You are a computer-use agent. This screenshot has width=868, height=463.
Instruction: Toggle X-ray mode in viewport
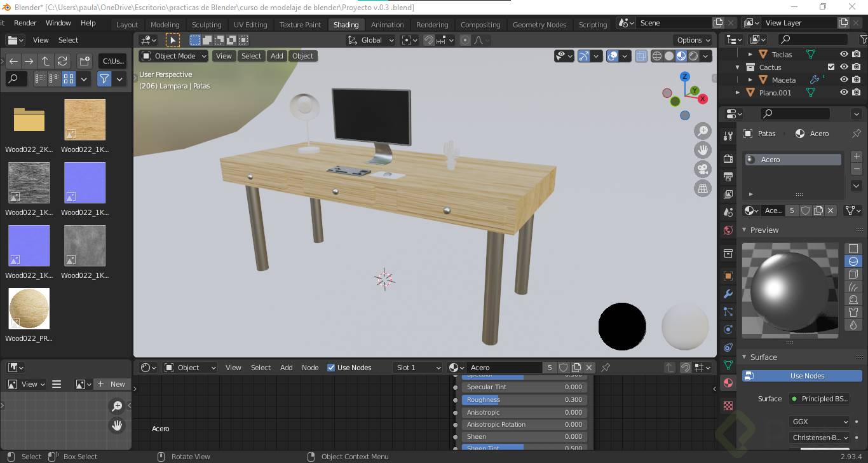pyautogui.click(x=641, y=56)
